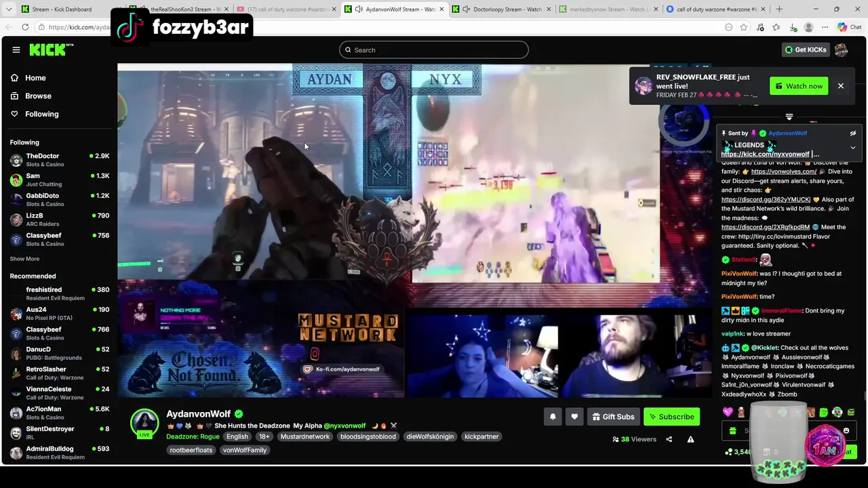Open AdmiralBulldog channel
The image size is (868, 488).
tap(59, 453)
